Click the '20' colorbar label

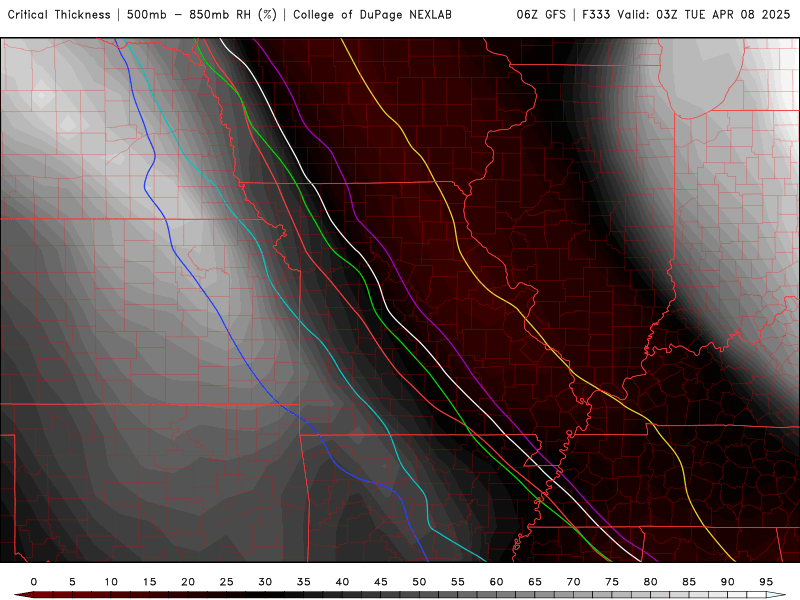pyautogui.click(x=188, y=582)
